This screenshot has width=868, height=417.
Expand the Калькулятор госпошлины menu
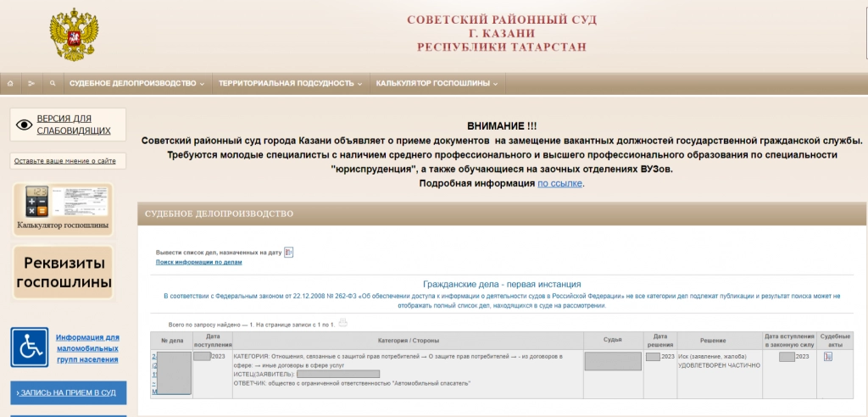point(437,84)
